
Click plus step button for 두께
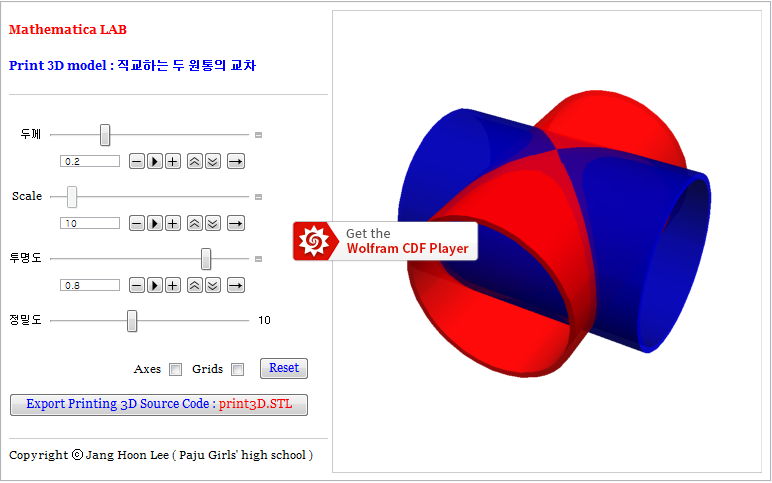pyautogui.click(x=173, y=161)
